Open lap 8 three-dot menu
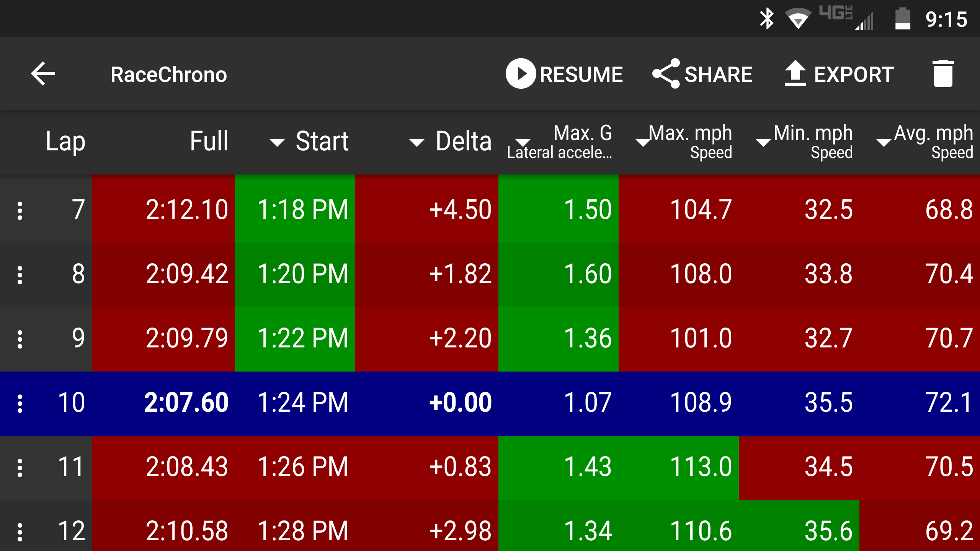Image resolution: width=980 pixels, height=551 pixels. [x=20, y=275]
